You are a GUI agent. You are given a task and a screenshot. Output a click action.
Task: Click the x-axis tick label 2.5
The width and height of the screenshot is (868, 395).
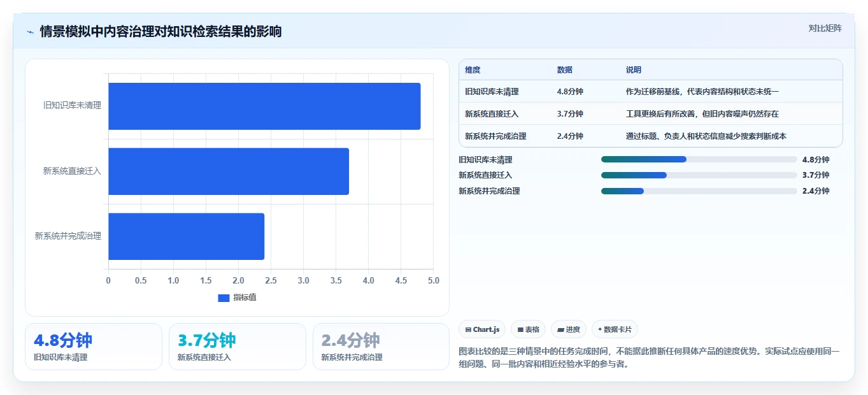271,280
